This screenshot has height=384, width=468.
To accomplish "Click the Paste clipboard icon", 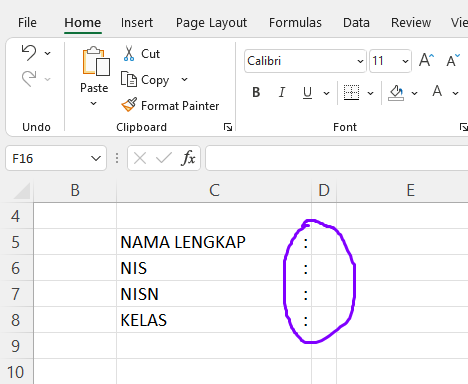I will [x=96, y=61].
